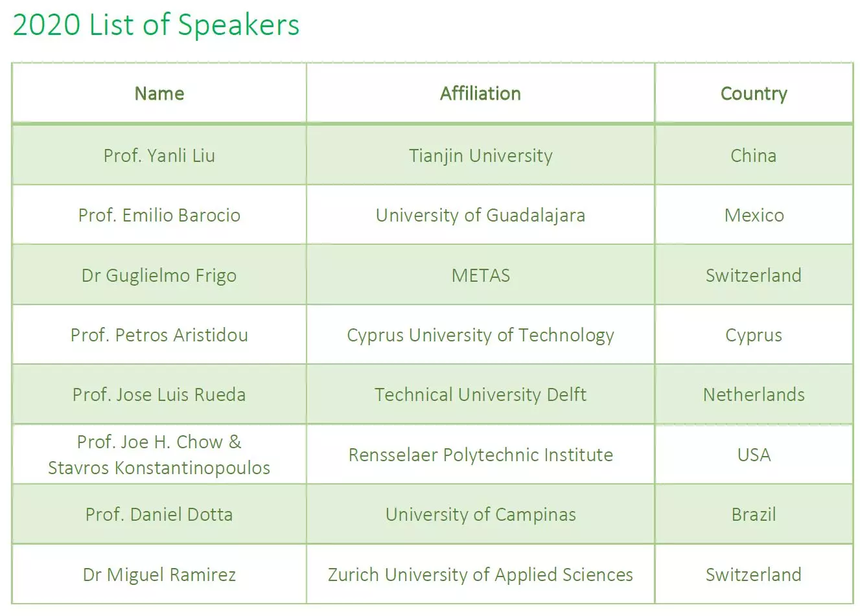
Task: Click the University of Guadalajara cell
Action: pyautogui.click(x=481, y=215)
